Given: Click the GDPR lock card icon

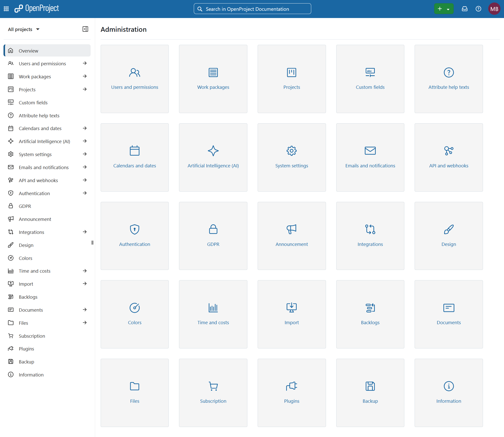Looking at the screenshot, I should point(213,229).
